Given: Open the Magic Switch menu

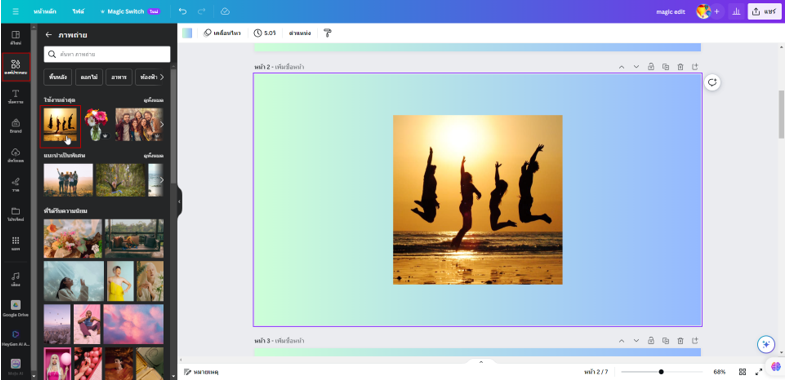Looking at the screenshot, I should 129,12.
